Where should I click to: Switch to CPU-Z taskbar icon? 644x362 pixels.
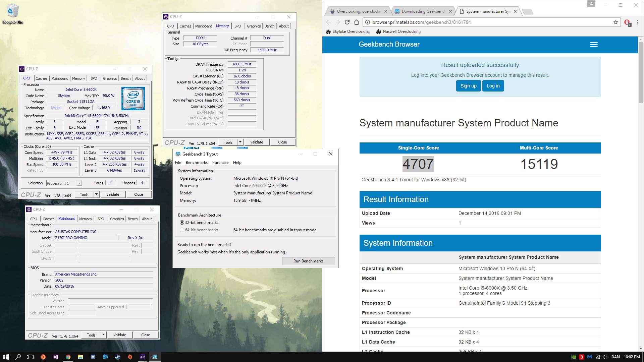(143, 357)
